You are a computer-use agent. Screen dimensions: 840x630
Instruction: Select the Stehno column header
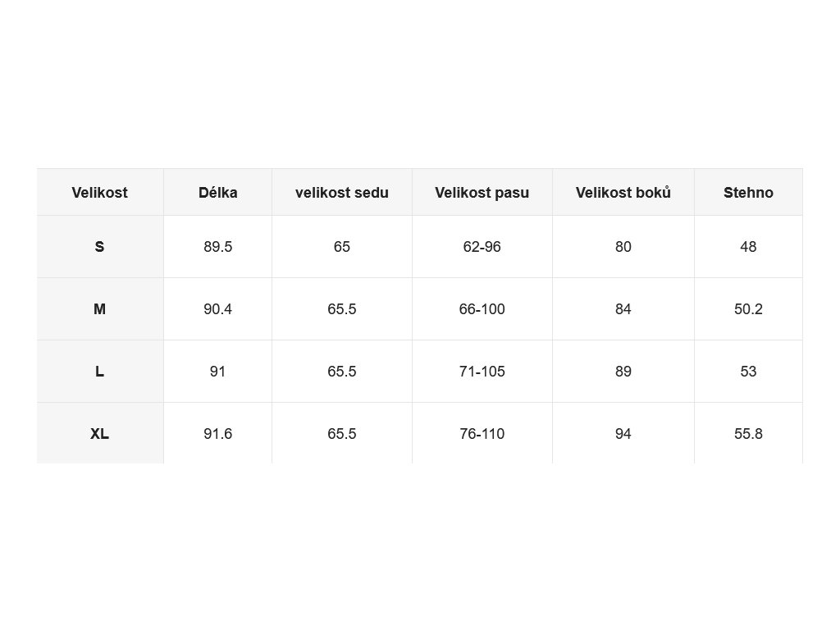tap(748, 192)
